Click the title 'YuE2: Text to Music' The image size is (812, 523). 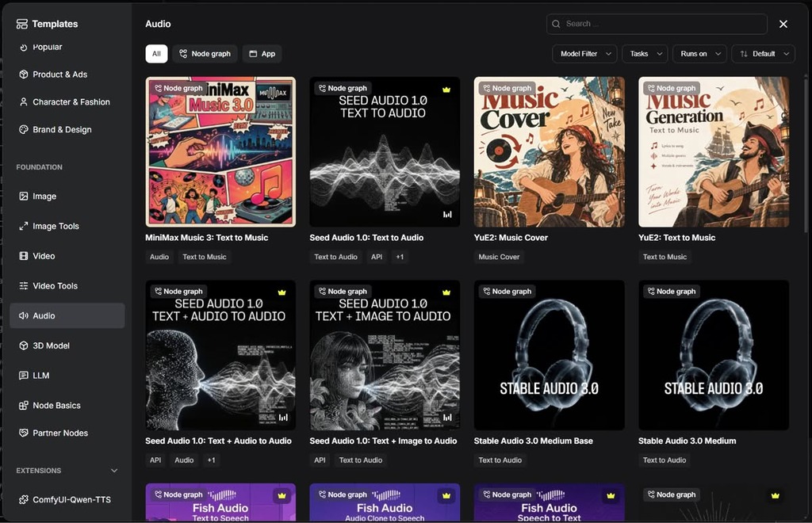(677, 238)
